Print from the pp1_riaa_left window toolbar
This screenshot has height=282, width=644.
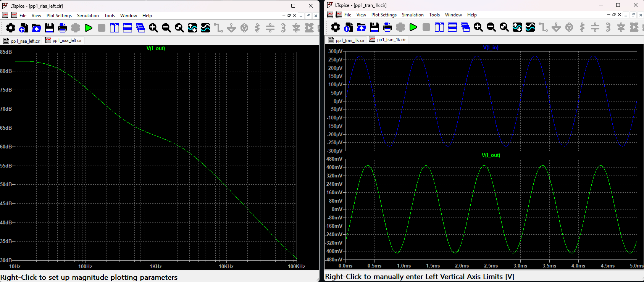click(63, 28)
